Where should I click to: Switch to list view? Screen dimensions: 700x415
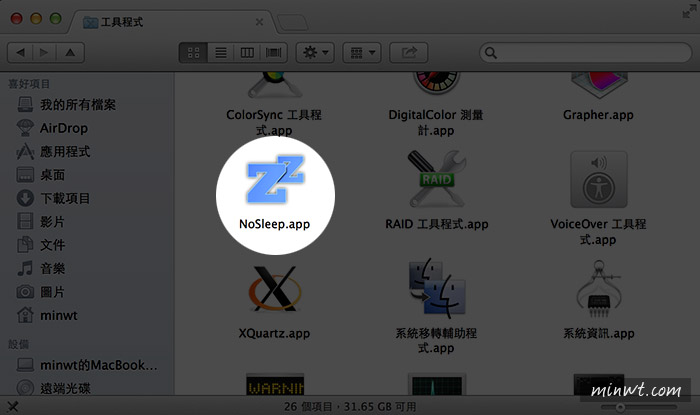click(x=221, y=53)
